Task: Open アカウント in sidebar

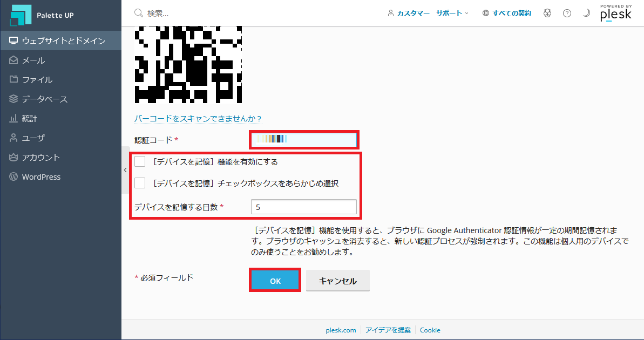Action: 61,157
